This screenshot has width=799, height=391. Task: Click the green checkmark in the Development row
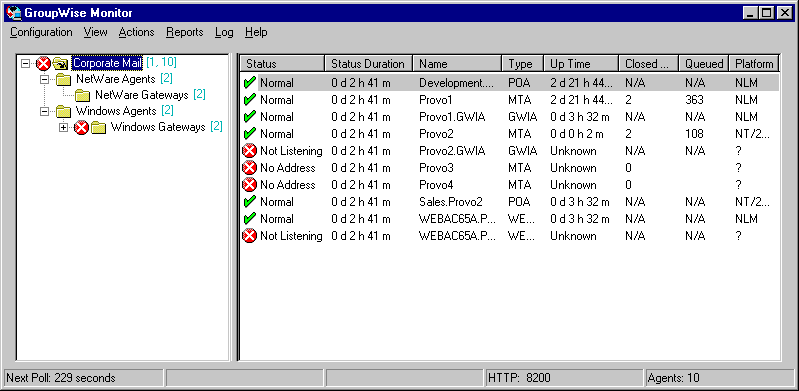coord(249,83)
